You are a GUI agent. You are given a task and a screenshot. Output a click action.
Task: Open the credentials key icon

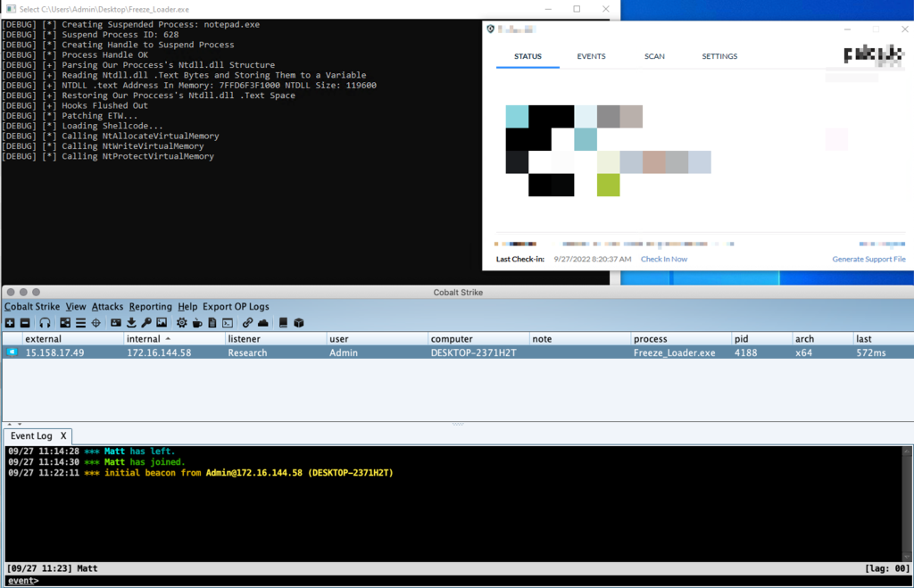tap(146, 323)
